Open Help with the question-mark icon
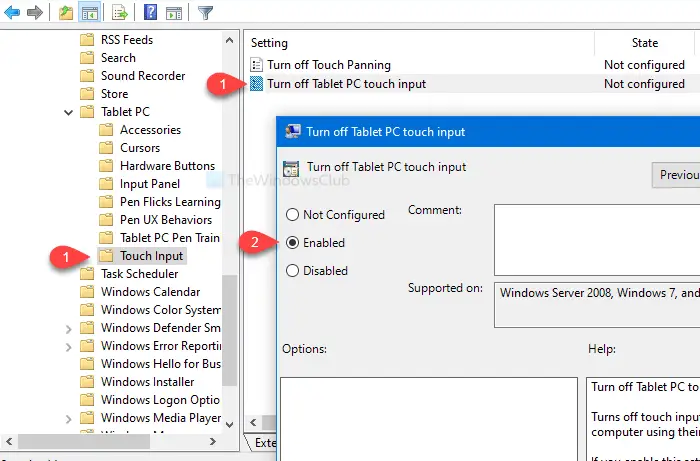This screenshot has height=461, width=700. (x=150, y=12)
